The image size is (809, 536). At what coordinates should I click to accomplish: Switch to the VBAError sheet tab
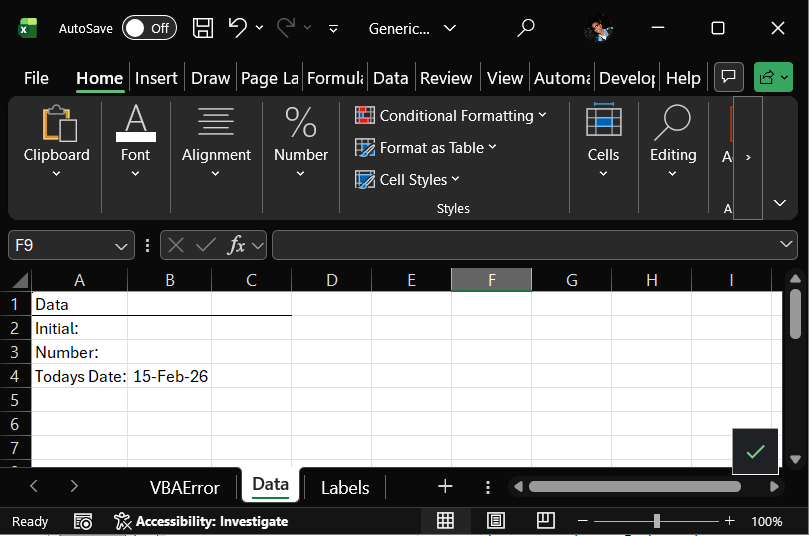(x=184, y=487)
